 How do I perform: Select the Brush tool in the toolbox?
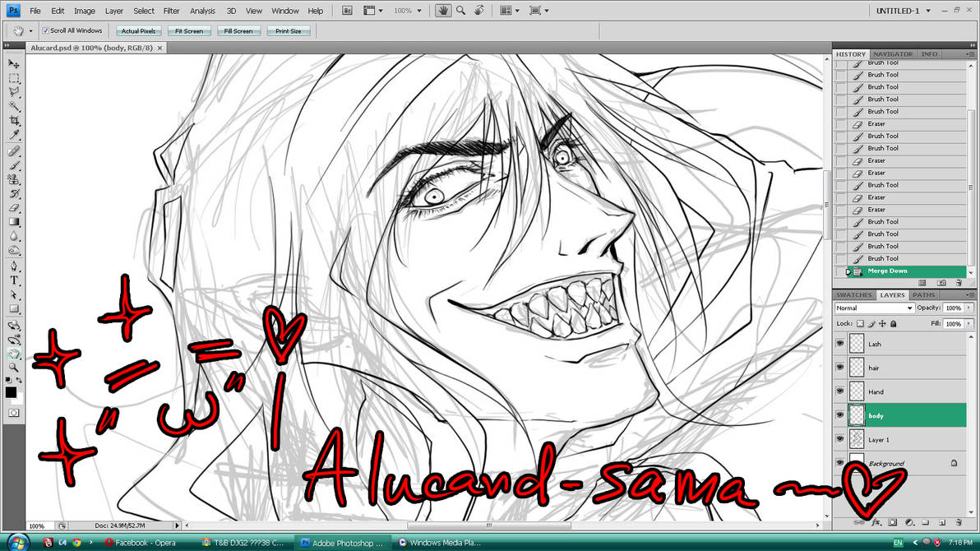coord(14,166)
